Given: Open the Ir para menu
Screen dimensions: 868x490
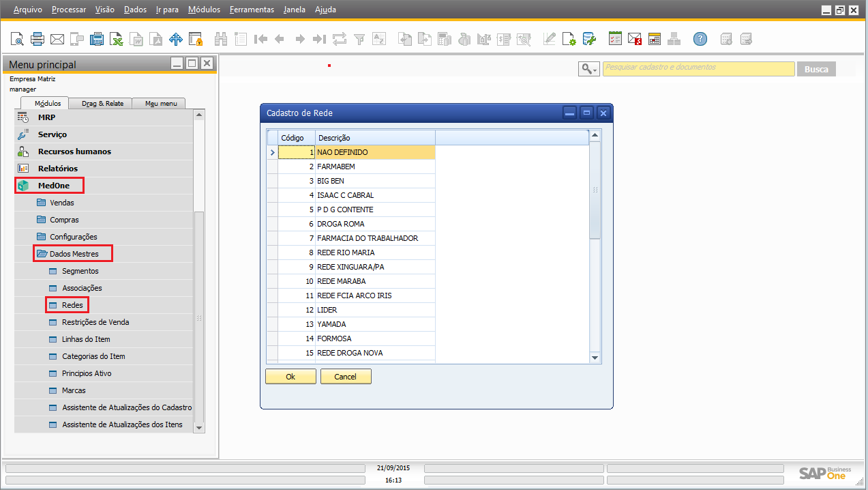Looking at the screenshot, I should pos(167,10).
